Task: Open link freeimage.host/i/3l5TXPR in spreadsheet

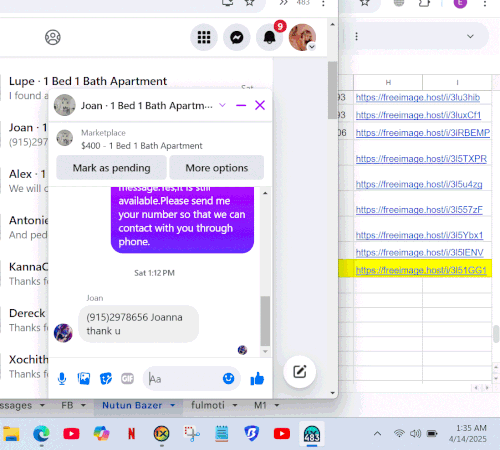Action: (x=421, y=159)
